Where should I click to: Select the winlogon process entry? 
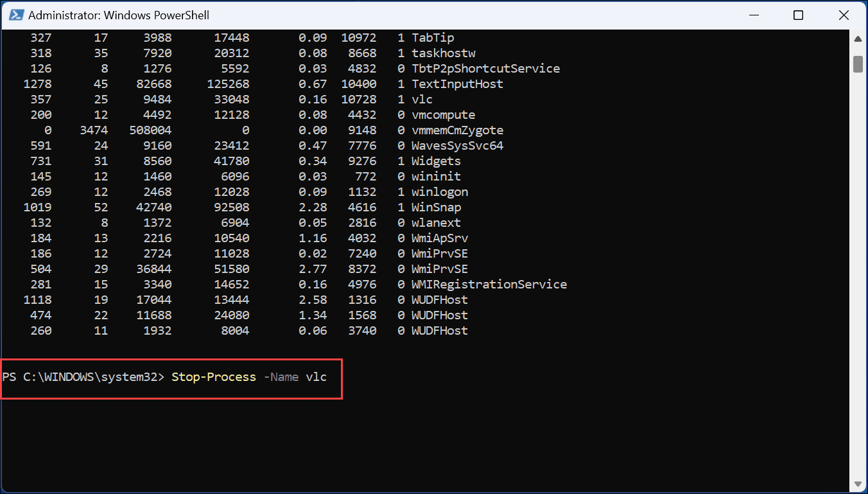tap(440, 191)
